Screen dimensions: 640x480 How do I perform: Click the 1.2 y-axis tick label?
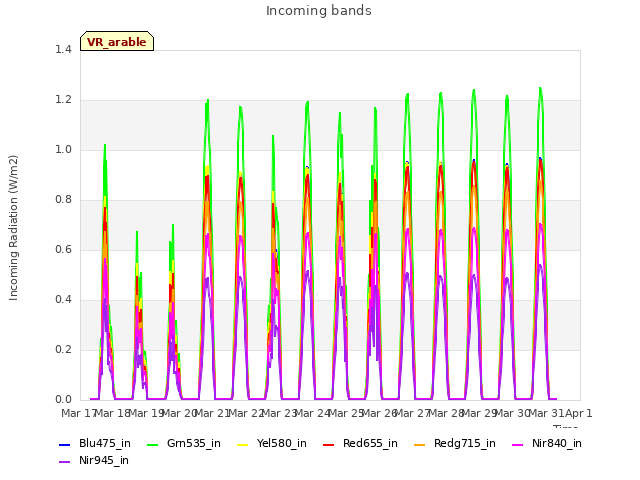coord(63,100)
